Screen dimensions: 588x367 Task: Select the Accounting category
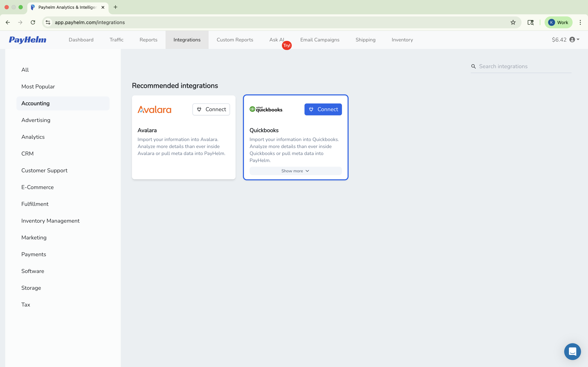35,103
